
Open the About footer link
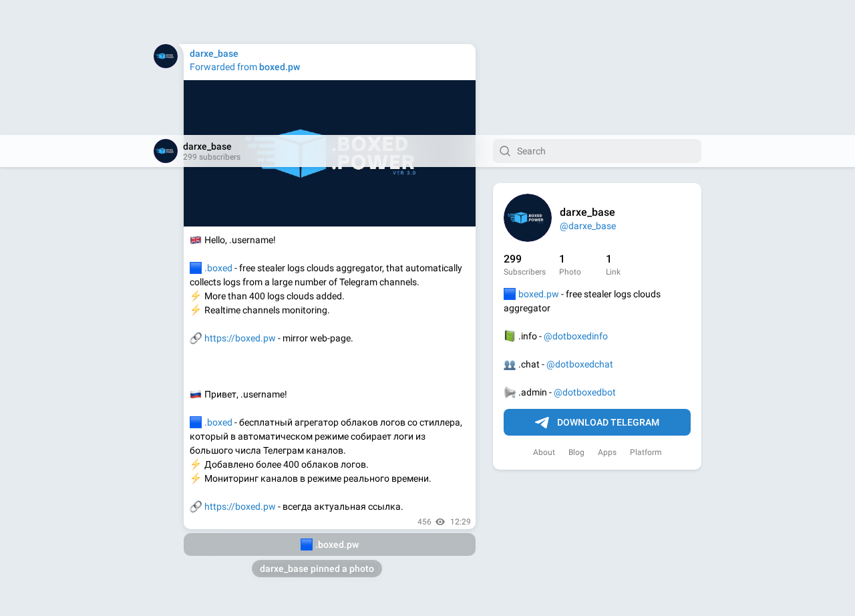point(544,452)
